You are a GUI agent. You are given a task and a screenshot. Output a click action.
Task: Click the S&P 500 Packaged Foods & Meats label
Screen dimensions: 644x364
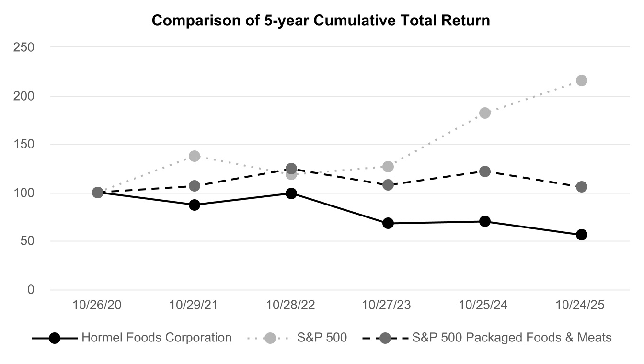click(x=512, y=338)
